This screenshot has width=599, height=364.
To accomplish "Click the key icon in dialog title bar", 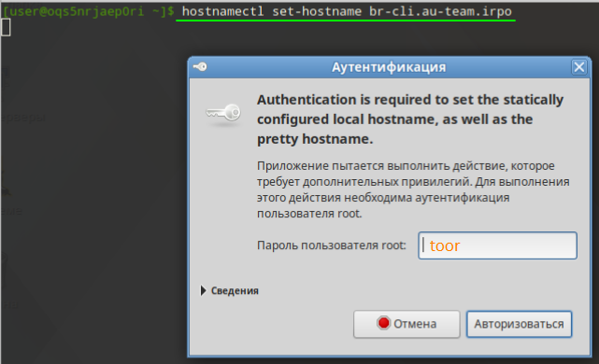I will tap(200, 67).
